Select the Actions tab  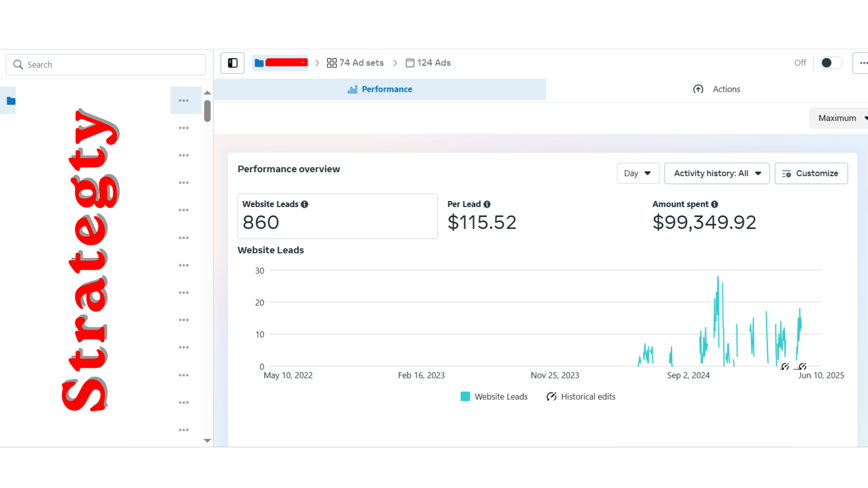717,89
